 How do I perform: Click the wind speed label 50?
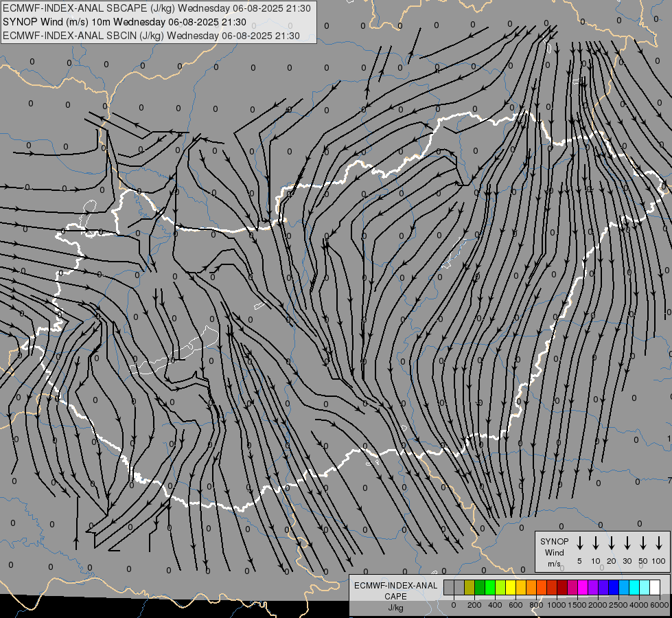coord(643,561)
